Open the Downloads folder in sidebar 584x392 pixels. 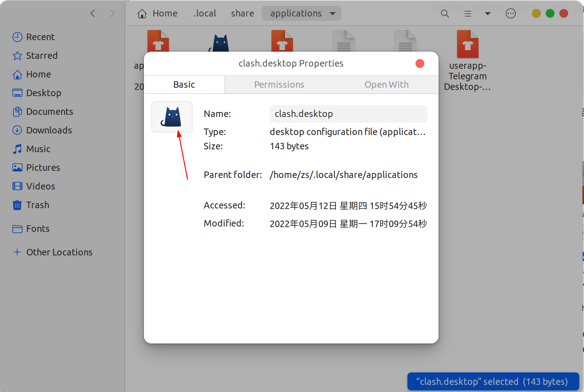pyautogui.click(x=49, y=130)
